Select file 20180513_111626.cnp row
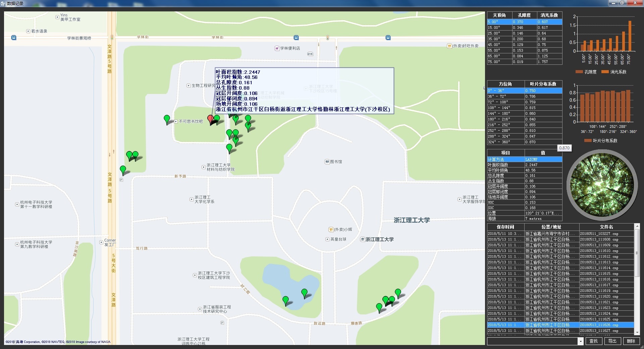The image size is (644, 349). click(560, 325)
